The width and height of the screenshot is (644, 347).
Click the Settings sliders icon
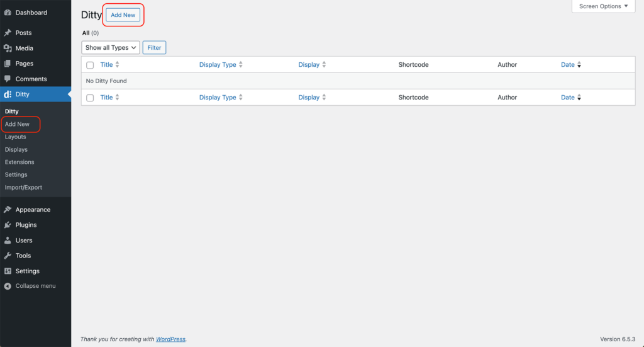pos(8,271)
